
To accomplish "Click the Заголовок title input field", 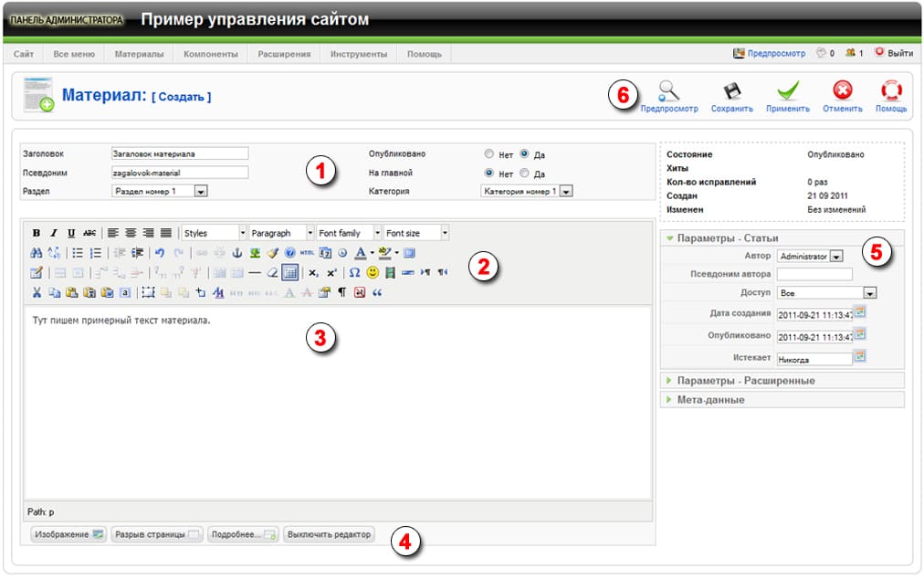I will pos(179,153).
